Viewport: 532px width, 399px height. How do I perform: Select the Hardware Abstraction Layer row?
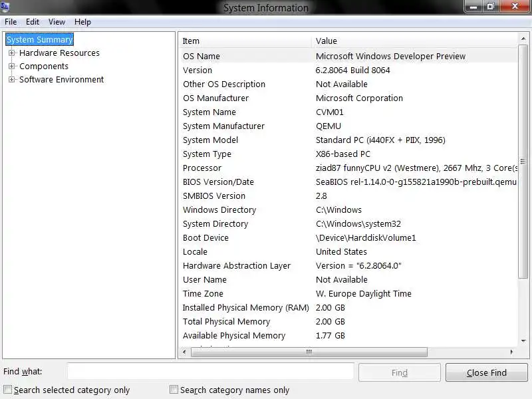pyautogui.click(x=348, y=265)
